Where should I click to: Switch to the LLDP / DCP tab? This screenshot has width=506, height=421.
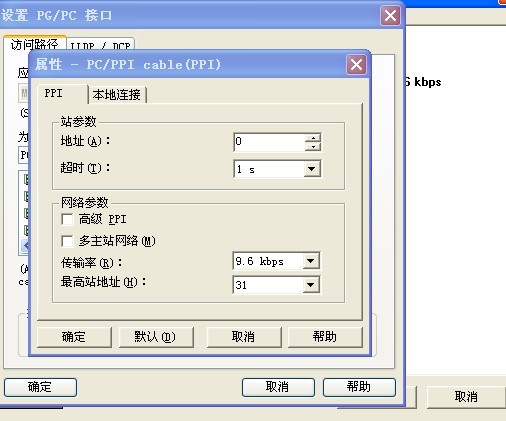point(100,44)
